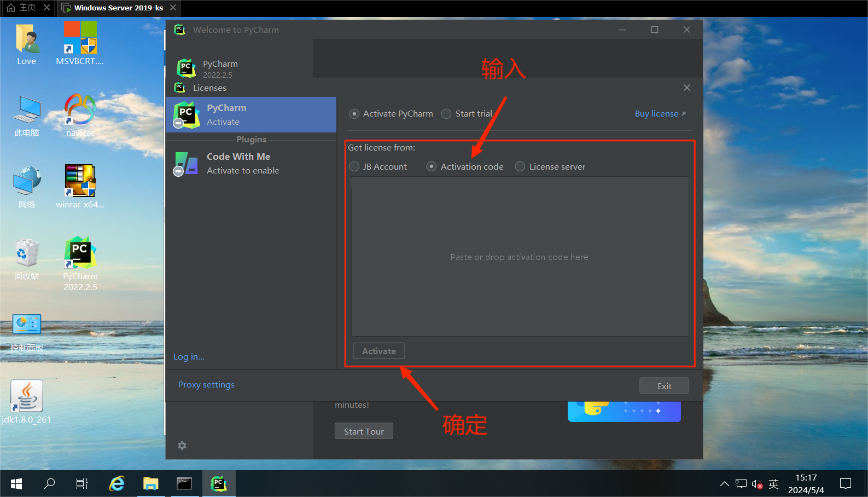Open This PC (此电脑) desktop icon
The height and width of the screenshot is (497, 868).
[26, 116]
